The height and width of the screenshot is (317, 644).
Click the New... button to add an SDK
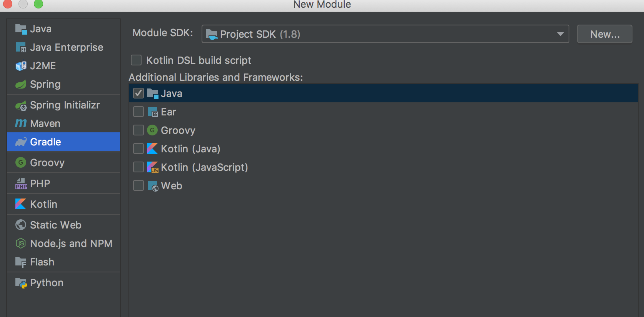(604, 34)
